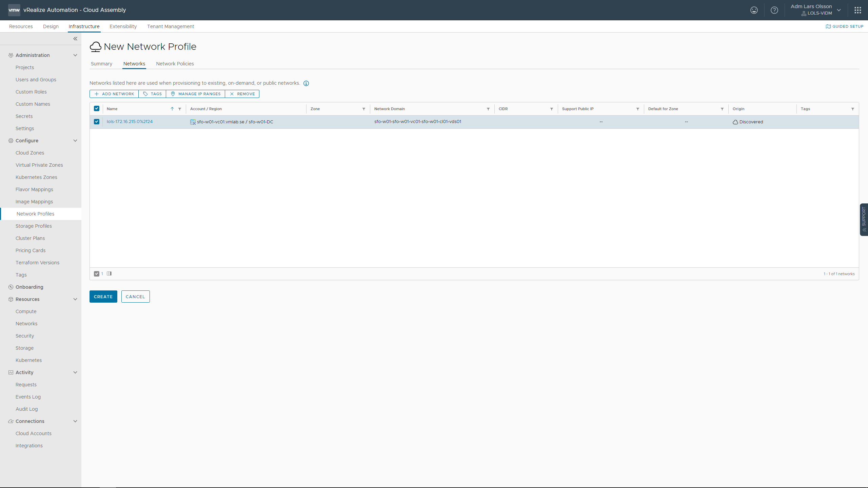This screenshot has height=488, width=868.
Task: Click the Connections cloud icon
Action: click(11, 421)
